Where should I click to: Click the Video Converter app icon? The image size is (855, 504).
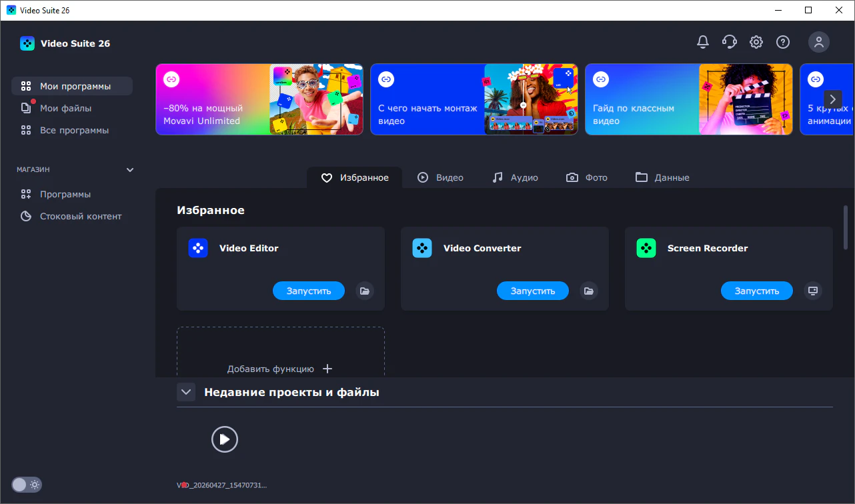click(x=422, y=248)
